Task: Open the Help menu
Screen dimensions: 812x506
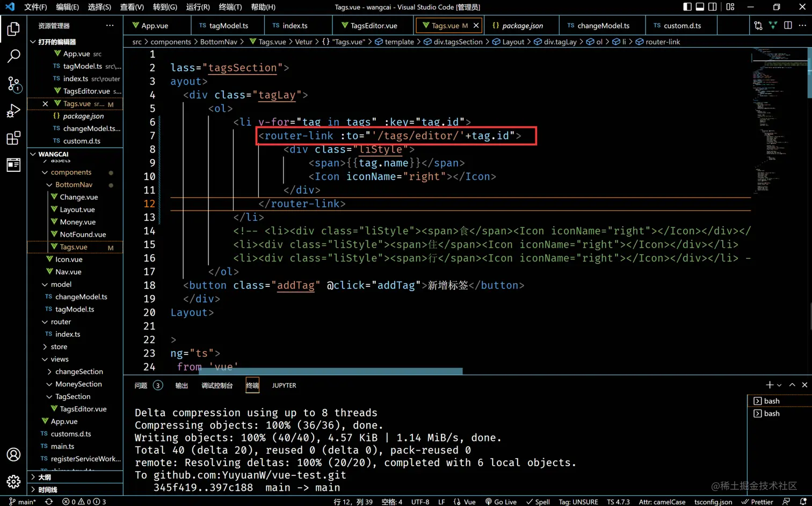Action: (x=263, y=7)
